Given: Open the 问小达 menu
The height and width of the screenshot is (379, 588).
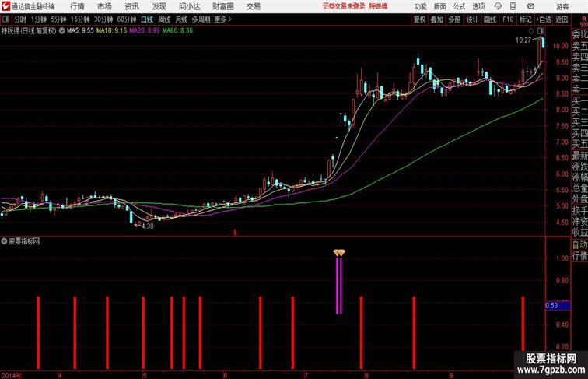Looking at the screenshot, I should click(189, 6).
